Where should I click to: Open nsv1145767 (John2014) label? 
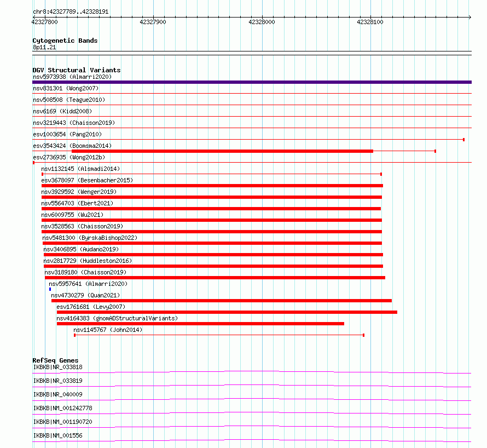point(108,330)
